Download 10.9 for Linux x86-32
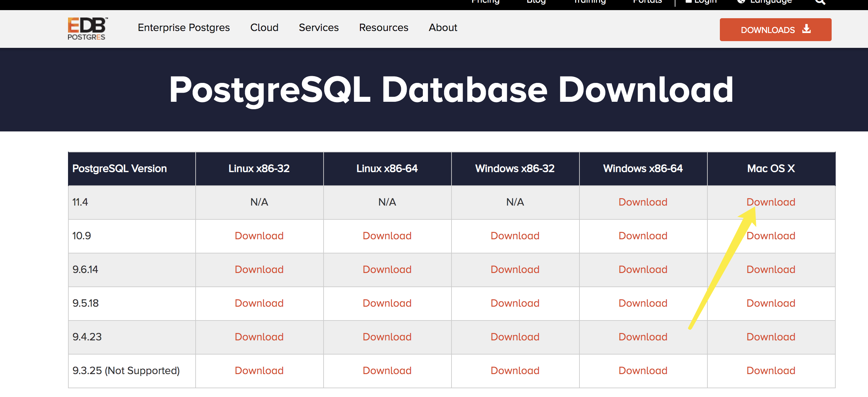The image size is (868, 397). [x=259, y=236]
